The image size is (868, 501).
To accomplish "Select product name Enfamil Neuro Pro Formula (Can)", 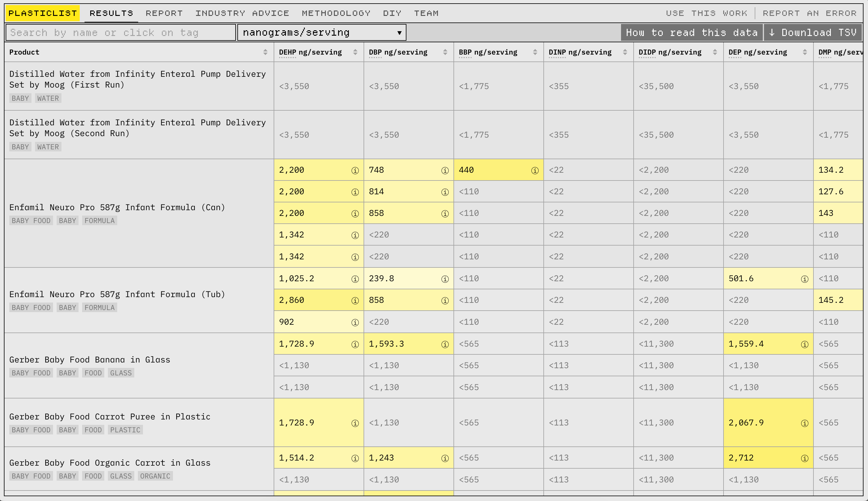I will [117, 207].
